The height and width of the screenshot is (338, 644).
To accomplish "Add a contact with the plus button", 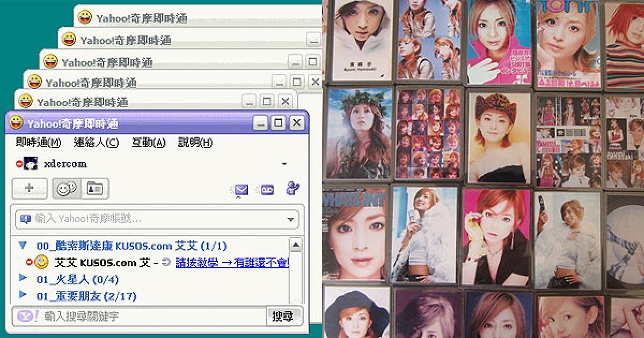I will [30, 188].
